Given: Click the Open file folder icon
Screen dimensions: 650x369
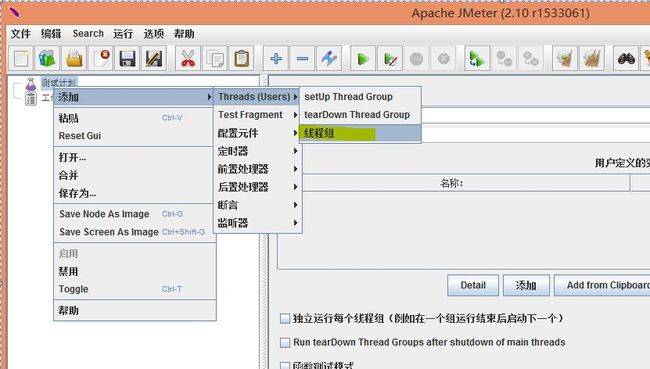Looking at the screenshot, I should pyautogui.click(x=74, y=58).
